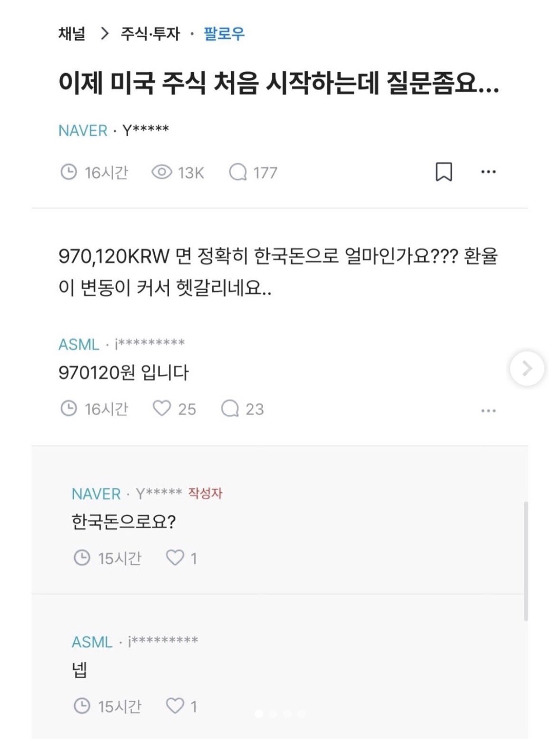Click the views eye icon showing 13K
Screen dimensions: 560x739
pos(161,172)
